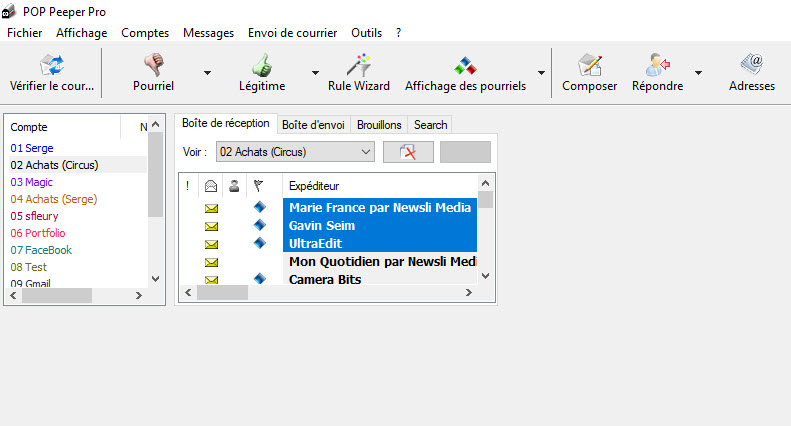
Task: Click blue diamond flag of UltraEdit row
Action: [260, 243]
